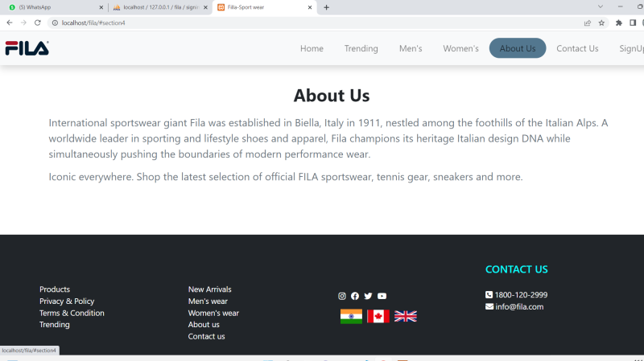Image resolution: width=644 pixels, height=361 pixels.
Task: Click the YouTube icon in footer
Action: [x=382, y=296]
